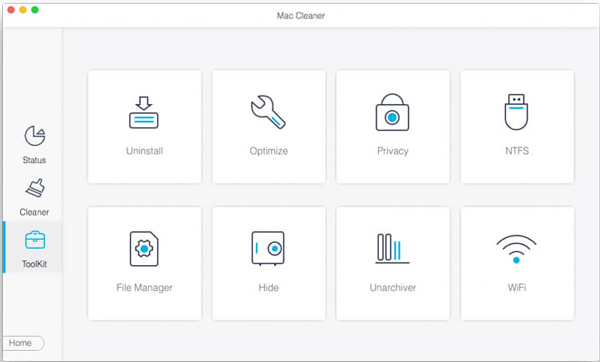Screen dimensions: 600x362
Task: Click the Privacy tile caption
Action: coord(393,151)
